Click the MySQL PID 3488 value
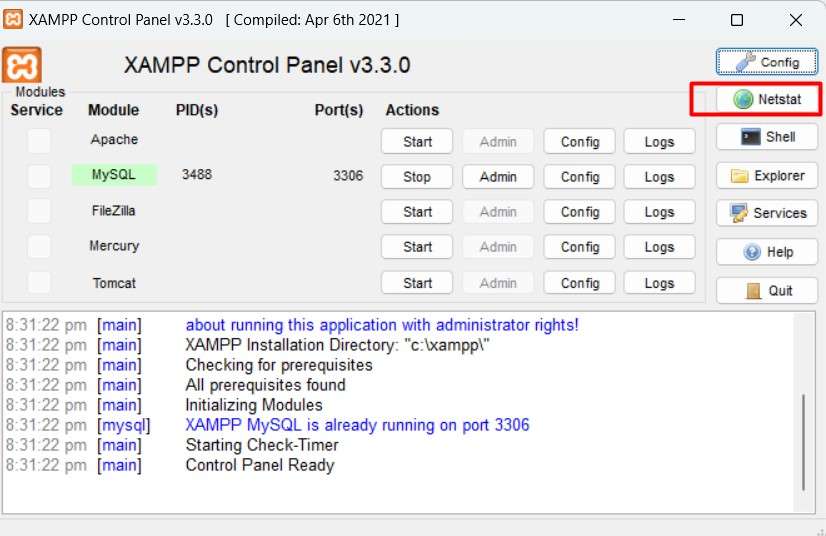Image resolution: width=826 pixels, height=536 pixels. click(x=196, y=174)
